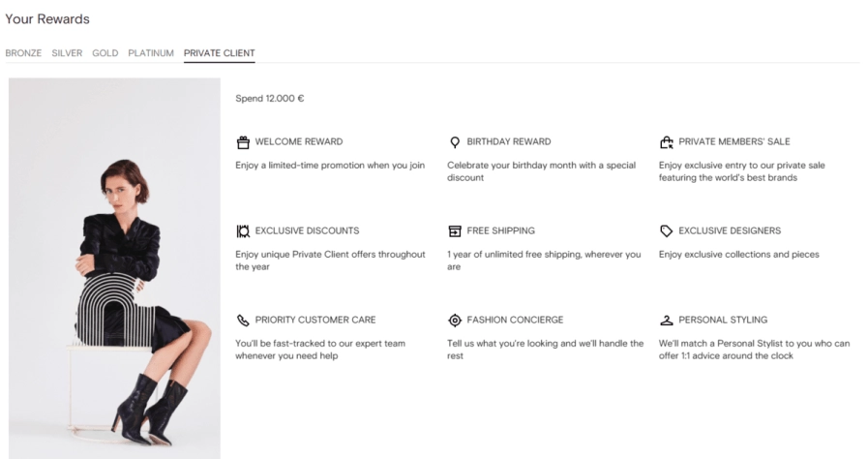Click the Welcome Reward gift icon
Image resolution: width=868 pixels, height=459 pixels.
(x=243, y=142)
